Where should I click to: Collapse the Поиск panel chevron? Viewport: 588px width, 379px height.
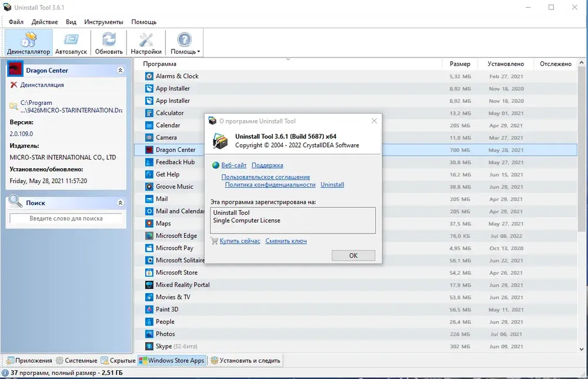pyautogui.click(x=121, y=202)
